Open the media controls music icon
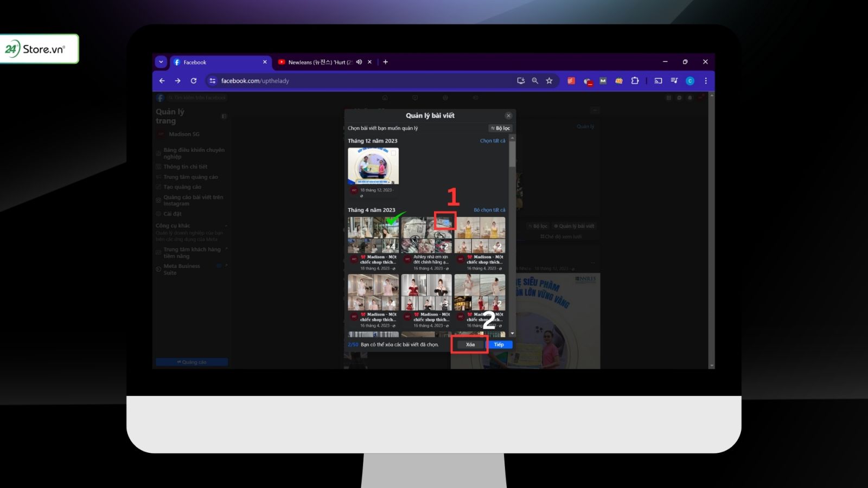Viewport: 868px width, 488px height. coord(674,81)
